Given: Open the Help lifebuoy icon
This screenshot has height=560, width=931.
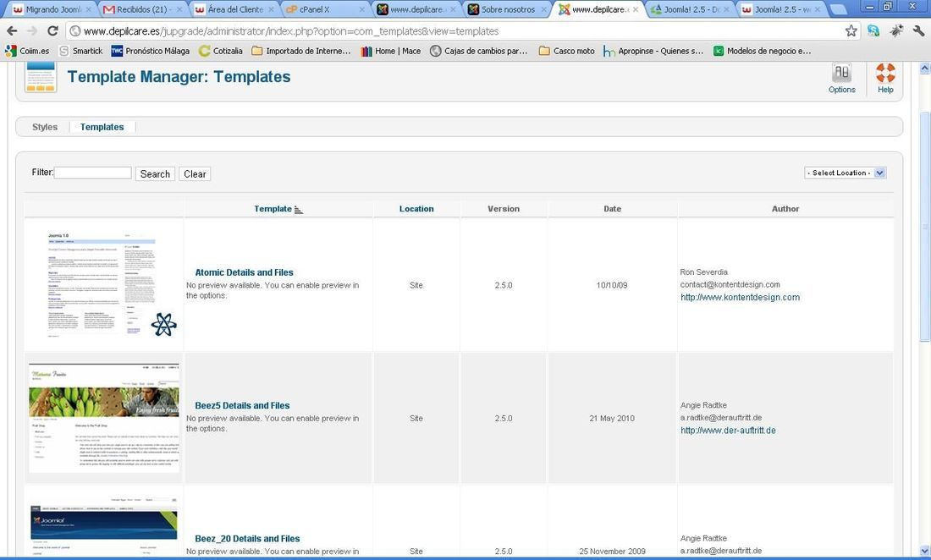Looking at the screenshot, I should (x=885, y=79).
